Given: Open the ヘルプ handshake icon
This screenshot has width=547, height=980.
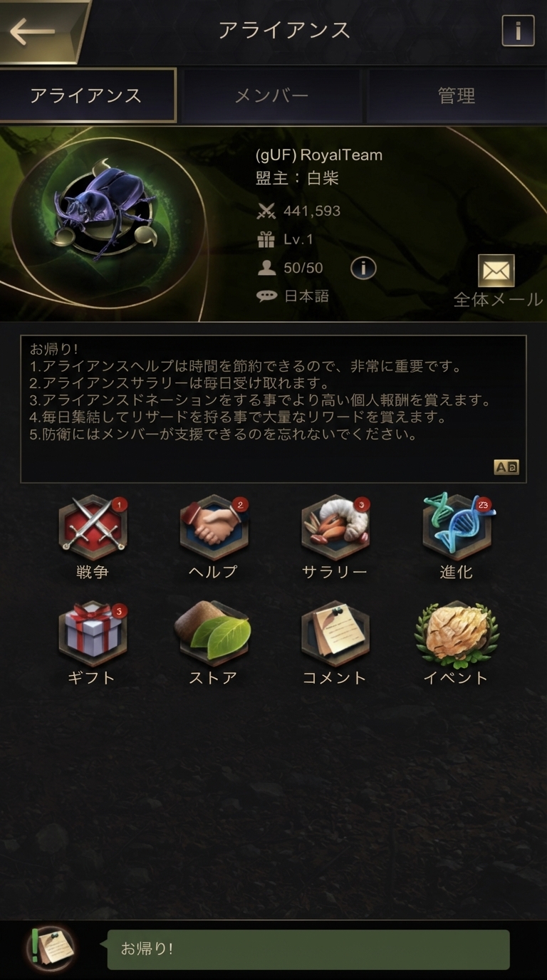Looking at the screenshot, I should point(214,528).
